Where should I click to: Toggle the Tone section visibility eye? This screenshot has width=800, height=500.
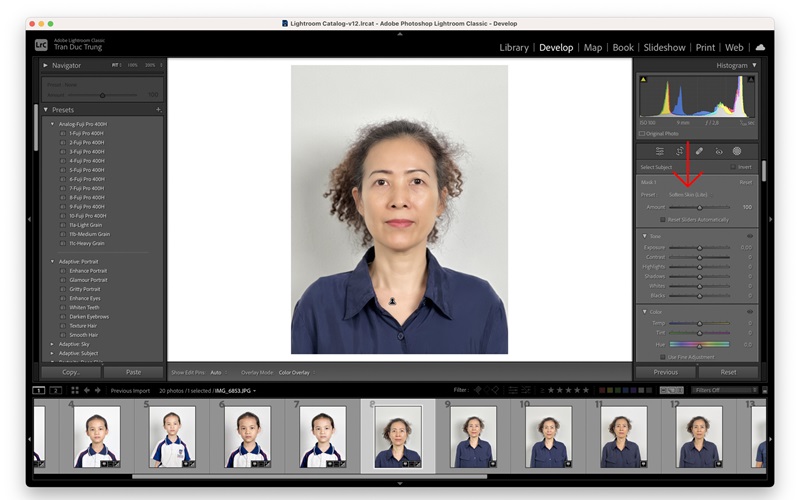750,236
